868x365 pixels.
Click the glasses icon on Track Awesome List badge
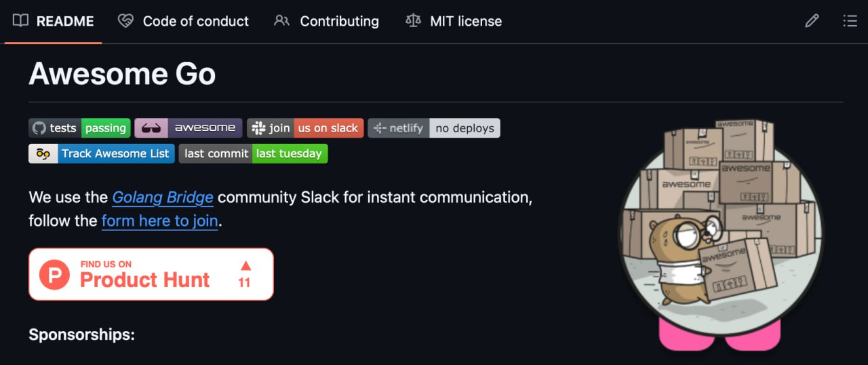43,153
